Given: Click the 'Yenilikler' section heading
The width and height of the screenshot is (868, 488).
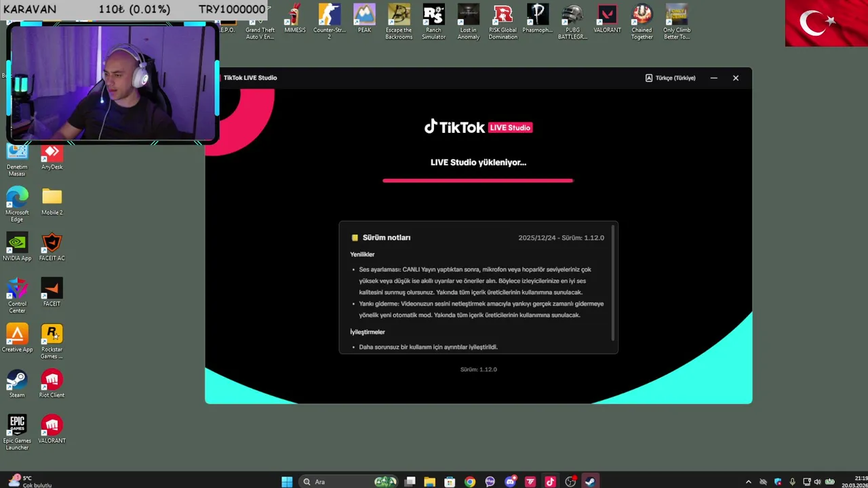Looking at the screenshot, I should pyautogui.click(x=362, y=255).
